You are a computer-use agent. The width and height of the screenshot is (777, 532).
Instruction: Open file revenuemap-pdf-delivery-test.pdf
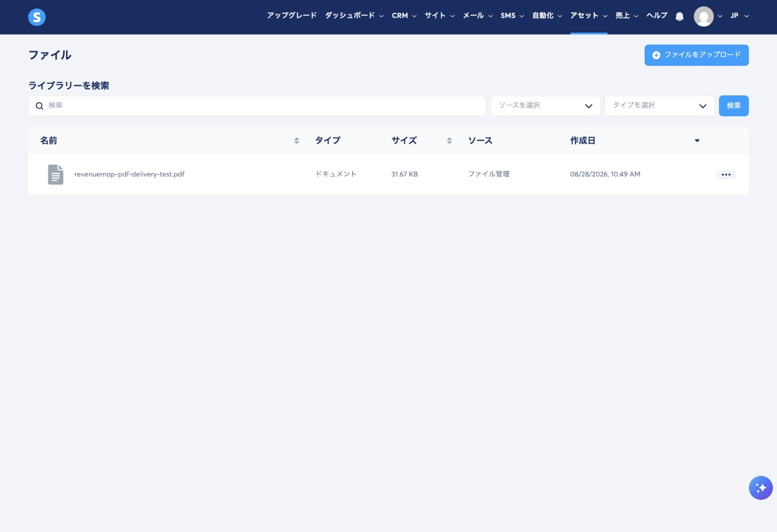pos(129,174)
